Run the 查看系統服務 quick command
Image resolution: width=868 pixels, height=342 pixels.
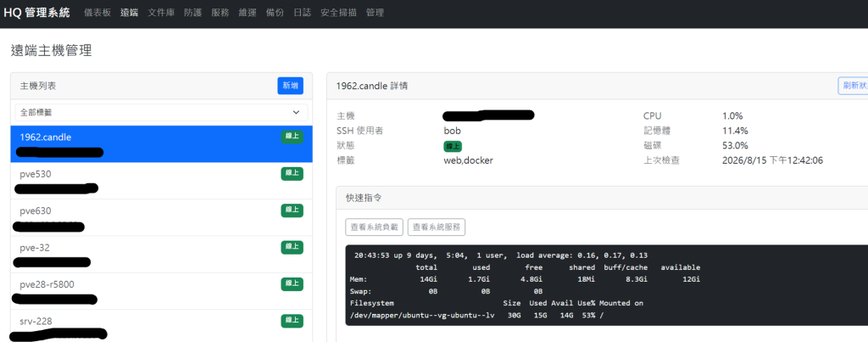[437, 227]
